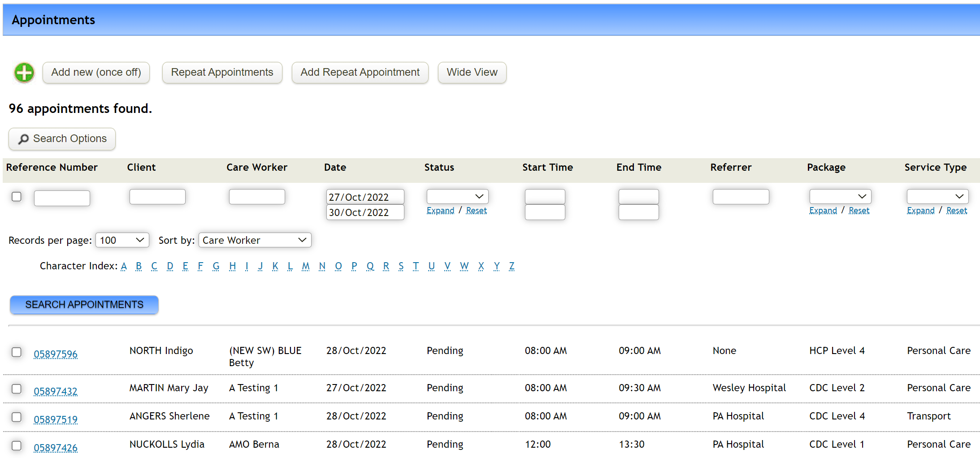This screenshot has width=980, height=458.
Task: Click the magnifier icon on Search Options
Action: click(23, 139)
